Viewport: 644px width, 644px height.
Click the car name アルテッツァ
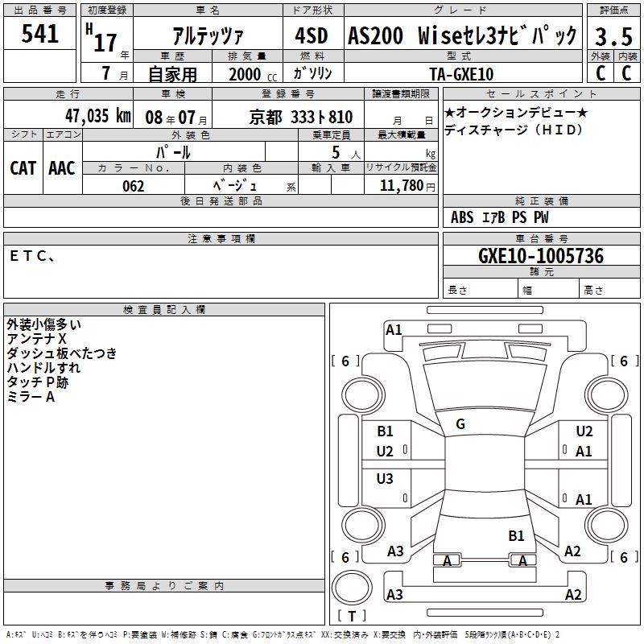(208, 35)
